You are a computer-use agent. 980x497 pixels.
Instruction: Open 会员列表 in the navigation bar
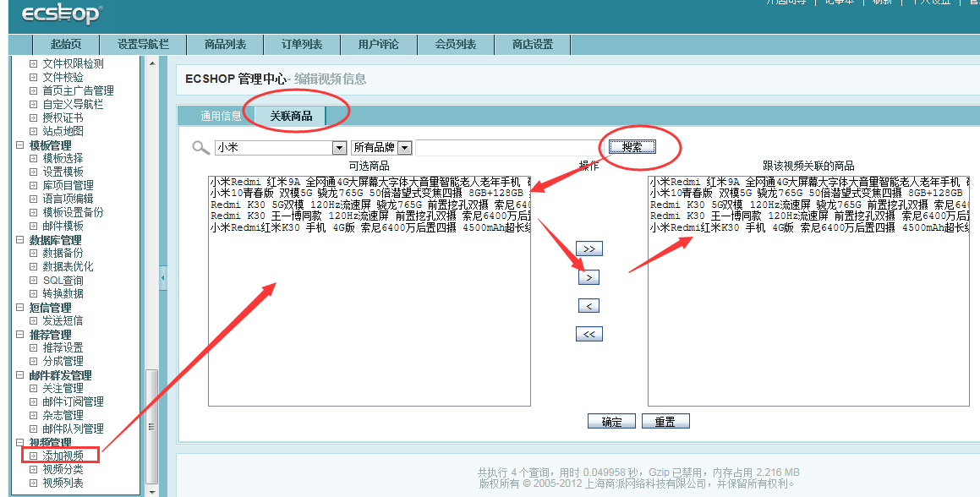[456, 45]
